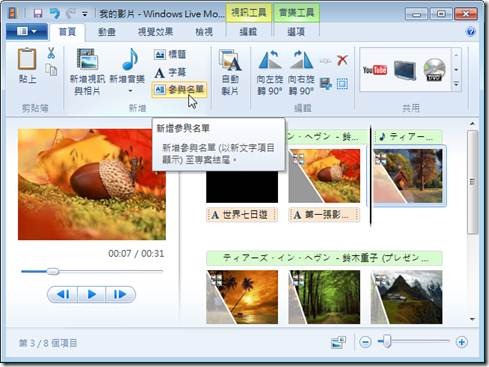Screen dimensions: 489x367
Task: Click the Paste (貼上) clipboard icon
Action: [27, 59]
